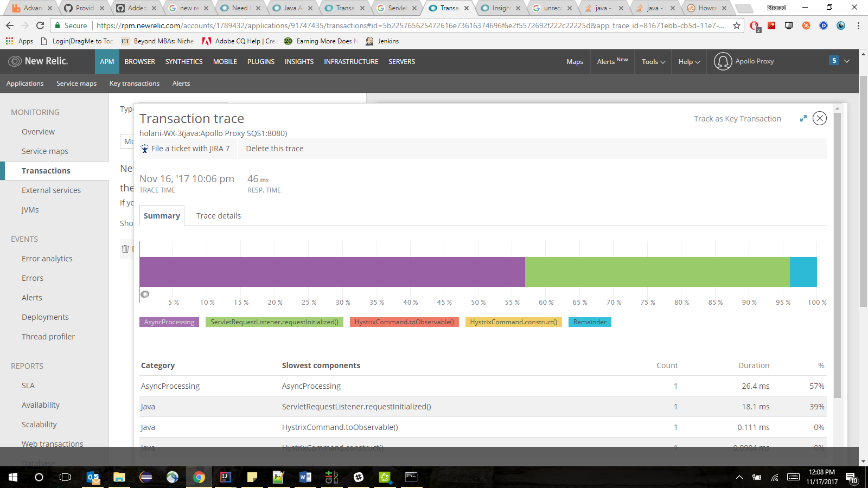Click the purple AsyncProcessing chart bar
The width and height of the screenshot is (868, 488).
332,272
